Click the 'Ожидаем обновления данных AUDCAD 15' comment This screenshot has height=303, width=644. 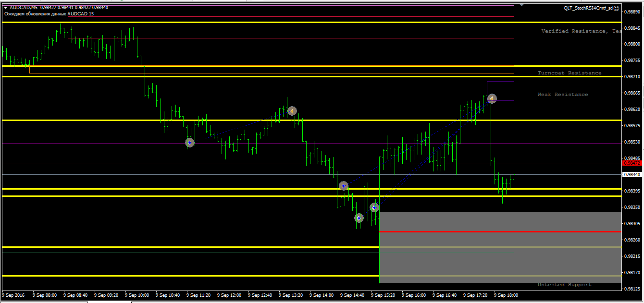[49, 14]
